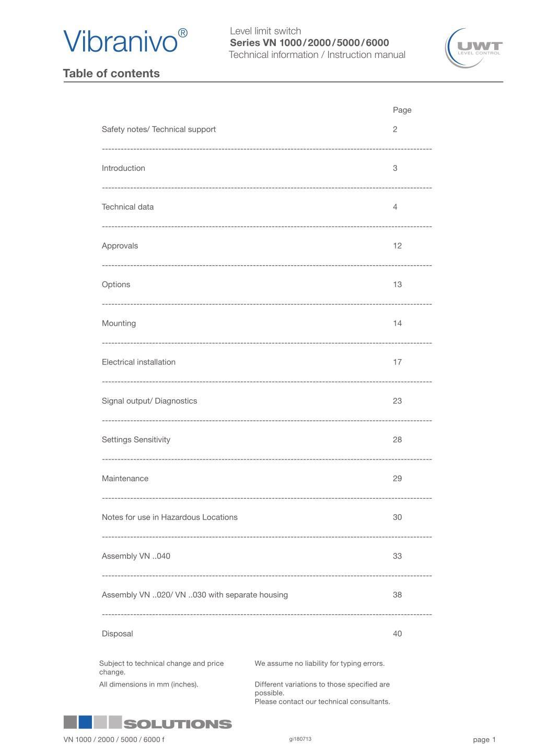The width and height of the screenshot is (535, 756).
Task: Open Assembly VN ..020/ VN ..030 separate housing entry
Action: point(195,595)
